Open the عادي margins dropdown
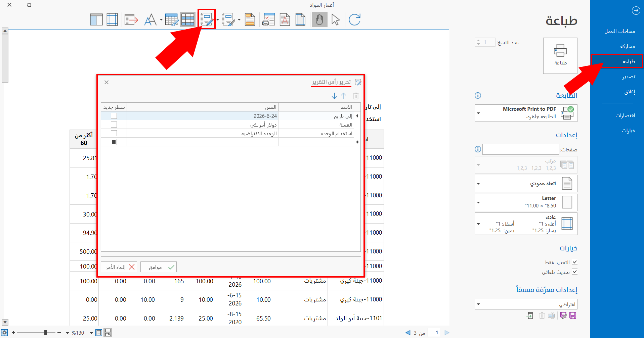This screenshot has height=338, width=644. [x=526, y=224]
